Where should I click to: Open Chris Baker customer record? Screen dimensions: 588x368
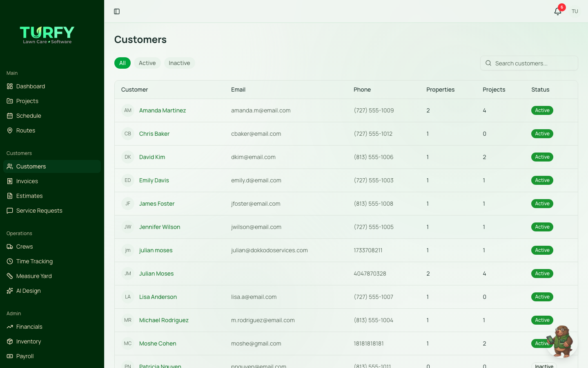point(154,134)
